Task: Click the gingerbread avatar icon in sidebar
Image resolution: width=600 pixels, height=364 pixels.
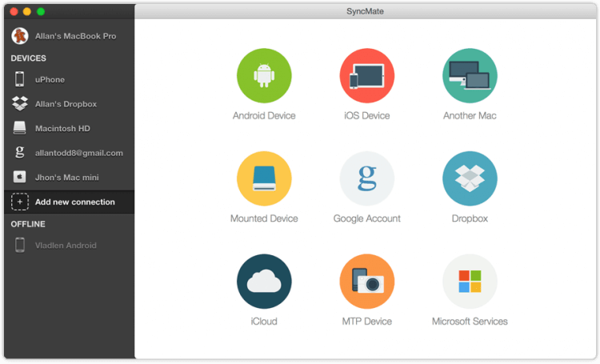Action: coord(20,36)
